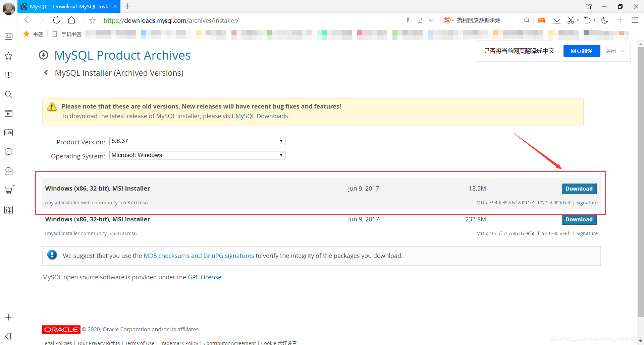Open Signature link for web-community installer
This screenshot has height=345, width=644.
pyautogui.click(x=587, y=203)
